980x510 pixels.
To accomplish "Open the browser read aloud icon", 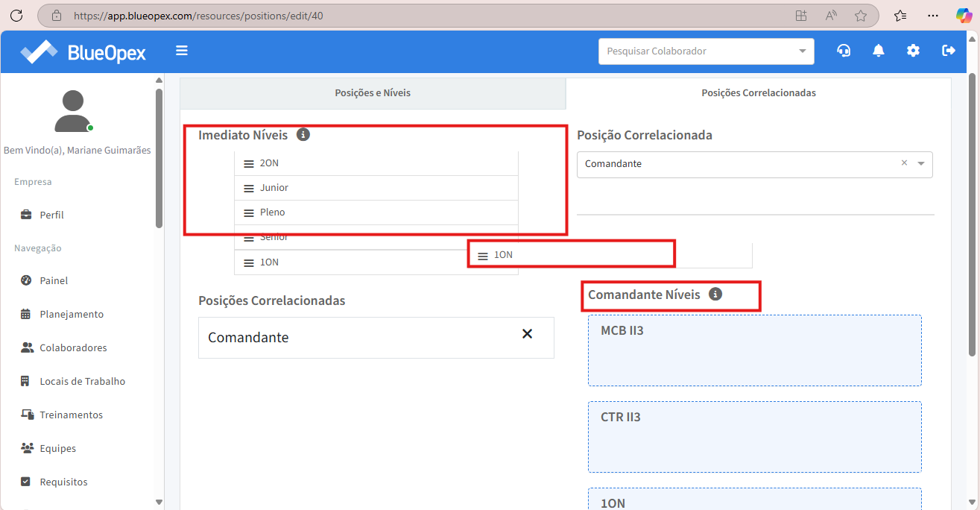I will (831, 16).
